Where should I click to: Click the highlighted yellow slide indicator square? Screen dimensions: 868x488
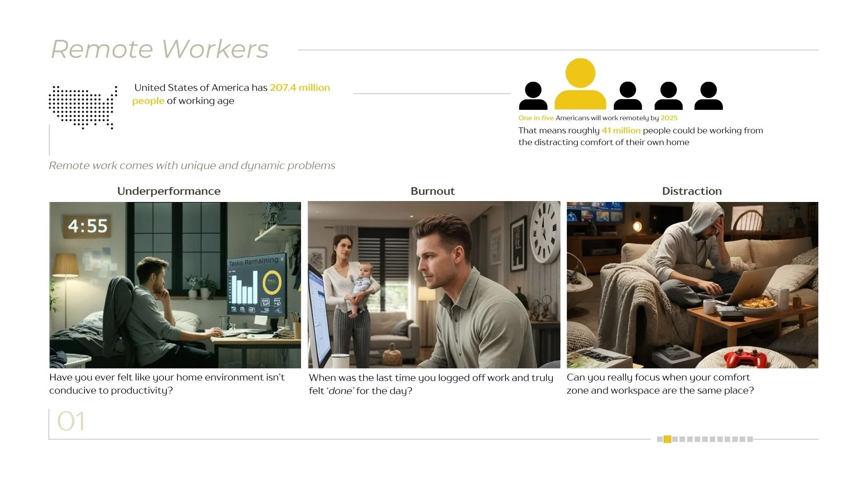(x=667, y=439)
